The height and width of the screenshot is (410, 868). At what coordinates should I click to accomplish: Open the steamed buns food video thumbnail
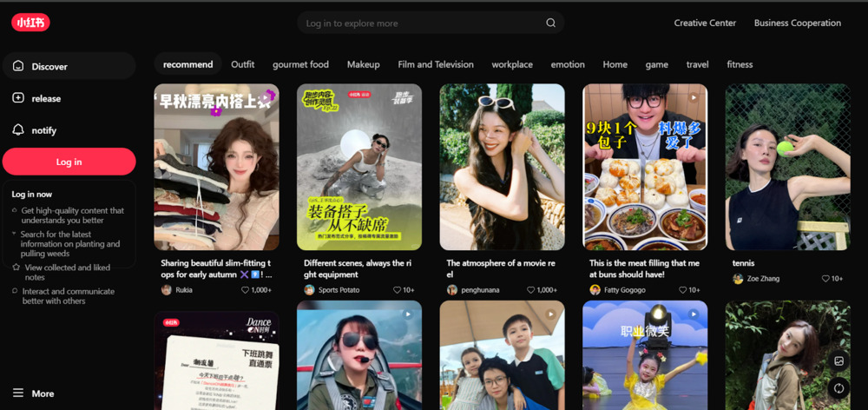click(645, 167)
